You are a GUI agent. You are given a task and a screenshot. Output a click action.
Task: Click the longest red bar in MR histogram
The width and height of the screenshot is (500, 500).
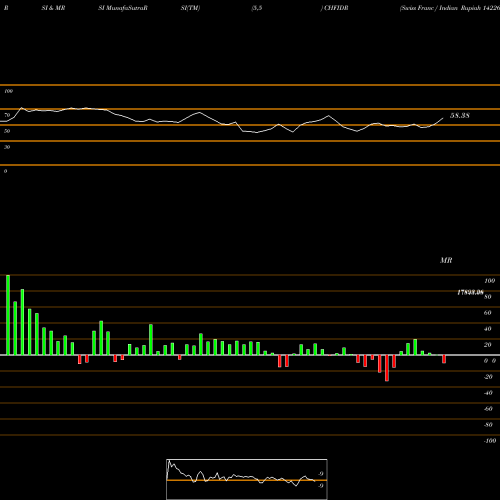pos(387,368)
